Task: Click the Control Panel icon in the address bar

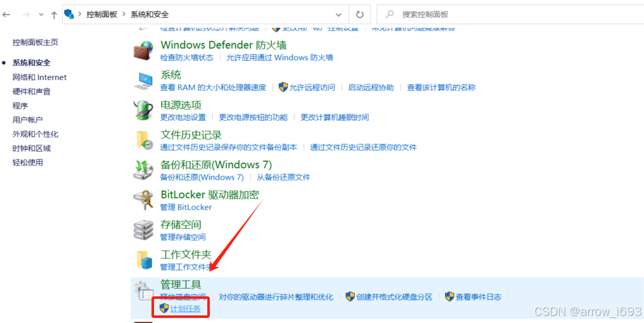Action: [x=70, y=15]
